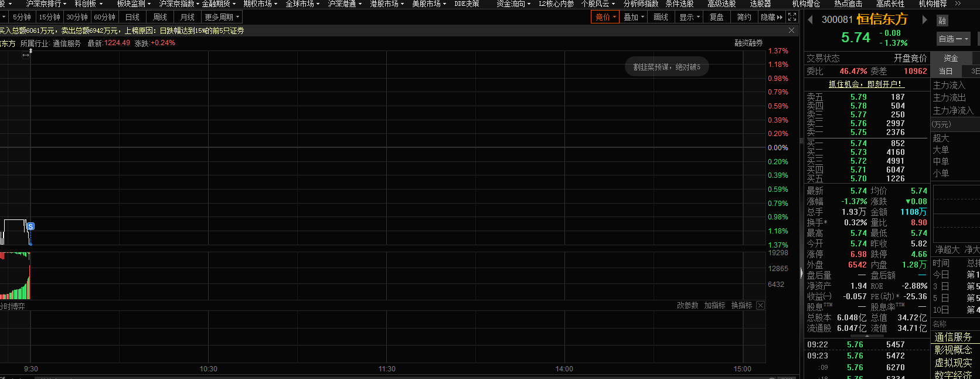The height and width of the screenshot is (379, 980).
Task: Close the 上榜原因 notification bar
Action: coord(791,31)
